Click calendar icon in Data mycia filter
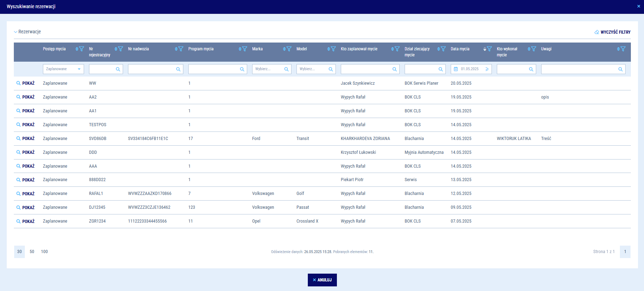This screenshot has height=291, width=644. pos(456,69)
